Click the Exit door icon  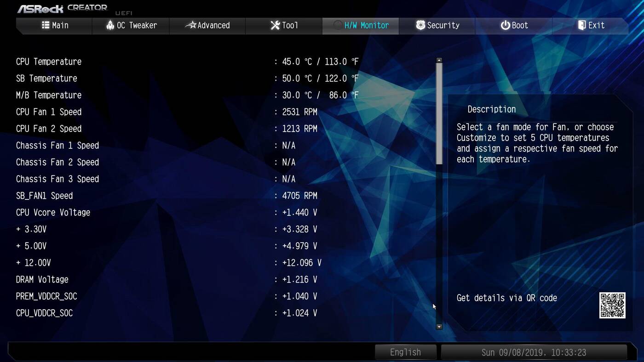[582, 25]
